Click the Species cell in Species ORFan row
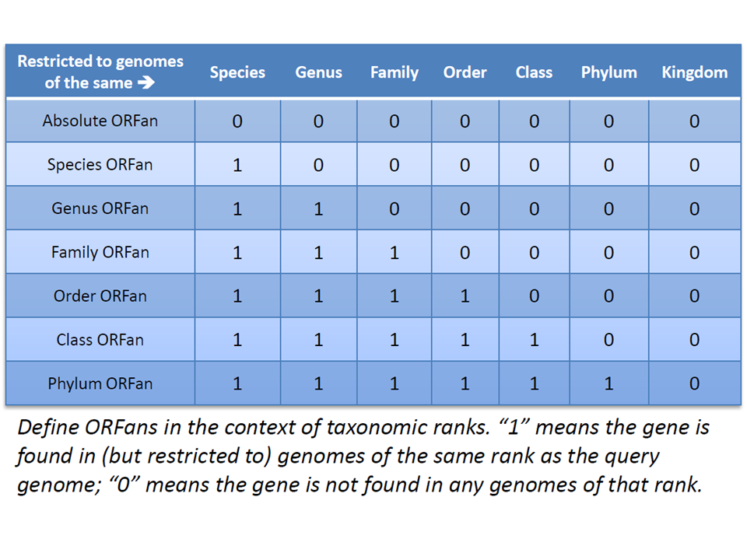The image size is (747, 560). click(x=237, y=165)
